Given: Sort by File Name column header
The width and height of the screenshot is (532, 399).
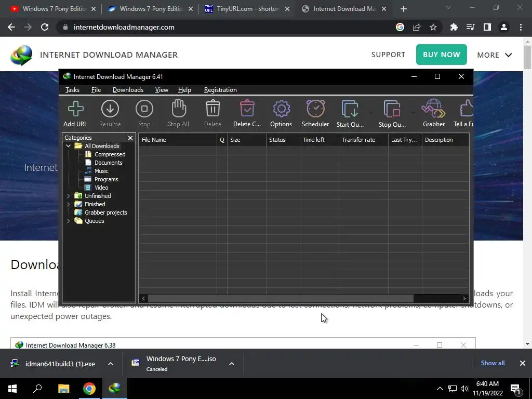Looking at the screenshot, I should coord(178,140).
